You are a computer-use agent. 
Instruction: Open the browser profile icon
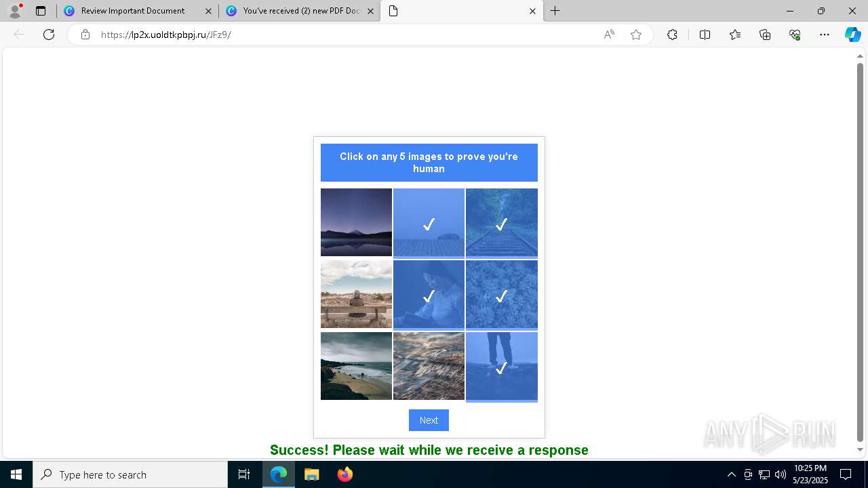[x=15, y=11]
